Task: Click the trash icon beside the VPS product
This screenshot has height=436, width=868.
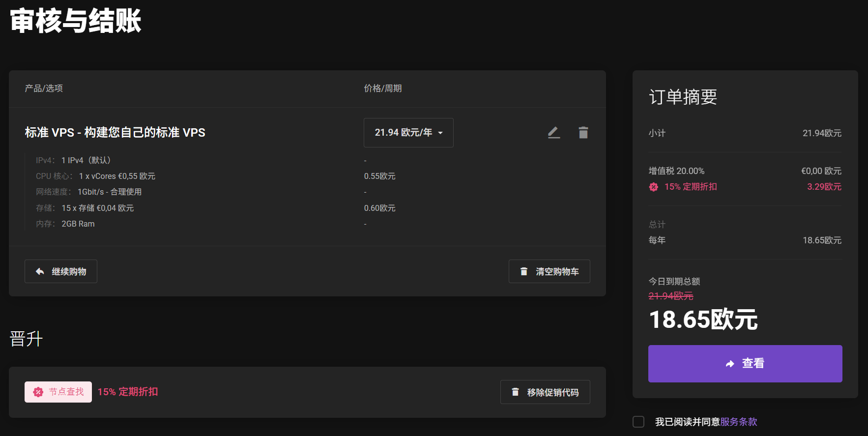Action: click(x=583, y=132)
